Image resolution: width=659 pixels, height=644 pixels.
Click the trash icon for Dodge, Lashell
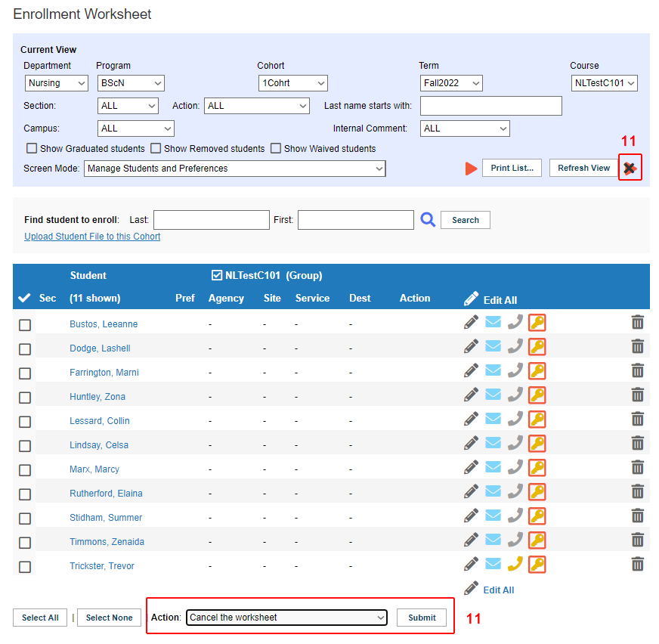pyautogui.click(x=638, y=346)
